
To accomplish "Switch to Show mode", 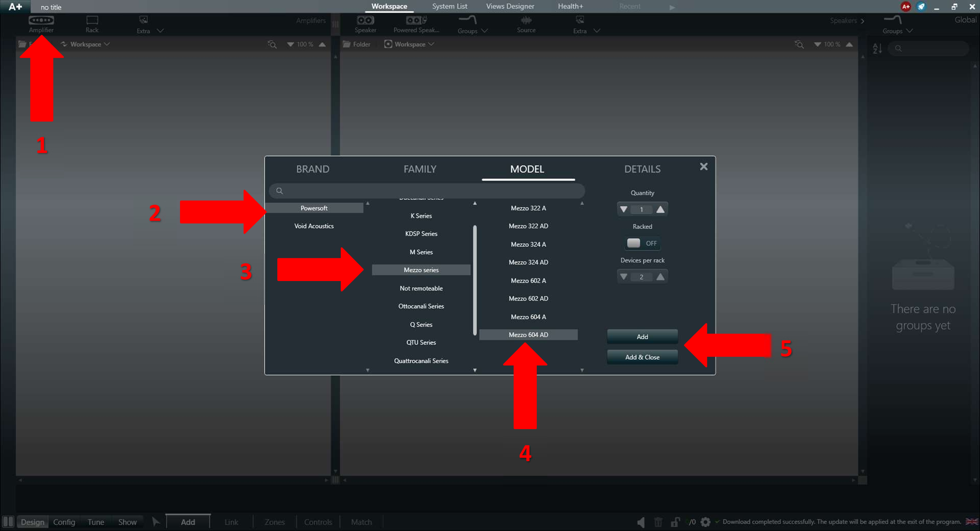I will coord(127,522).
